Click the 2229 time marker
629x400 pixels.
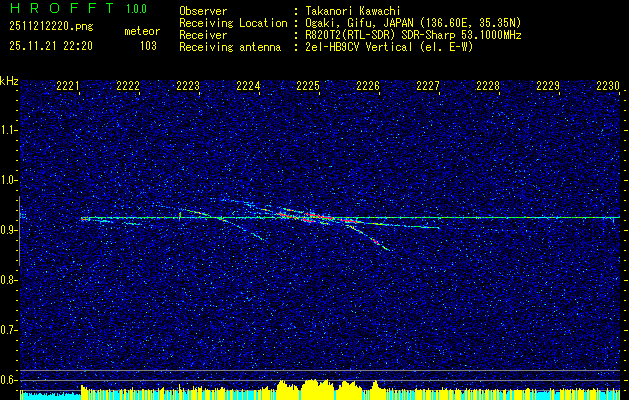(548, 86)
